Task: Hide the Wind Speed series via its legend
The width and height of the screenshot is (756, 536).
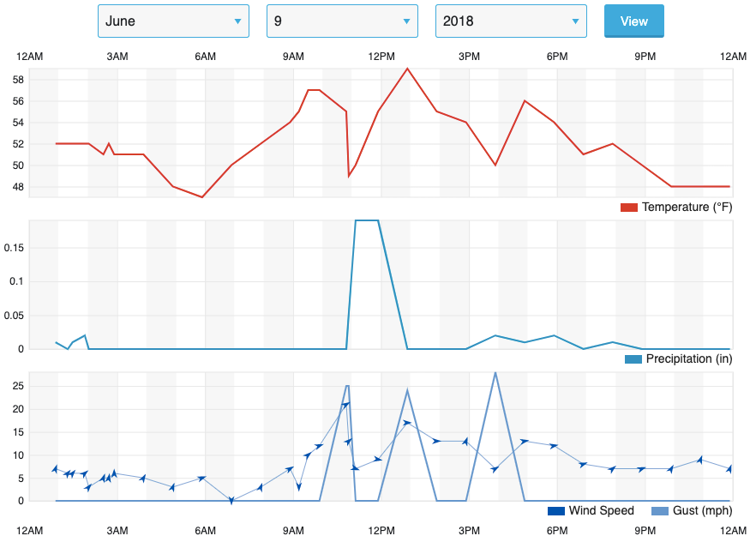Action: tap(591, 511)
